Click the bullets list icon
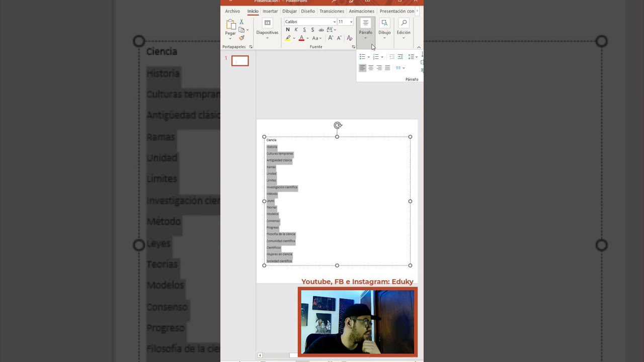 [362, 57]
